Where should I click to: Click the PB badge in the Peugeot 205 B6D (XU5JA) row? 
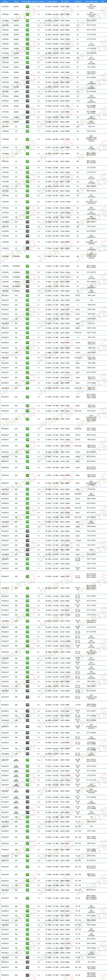[27, 435]
